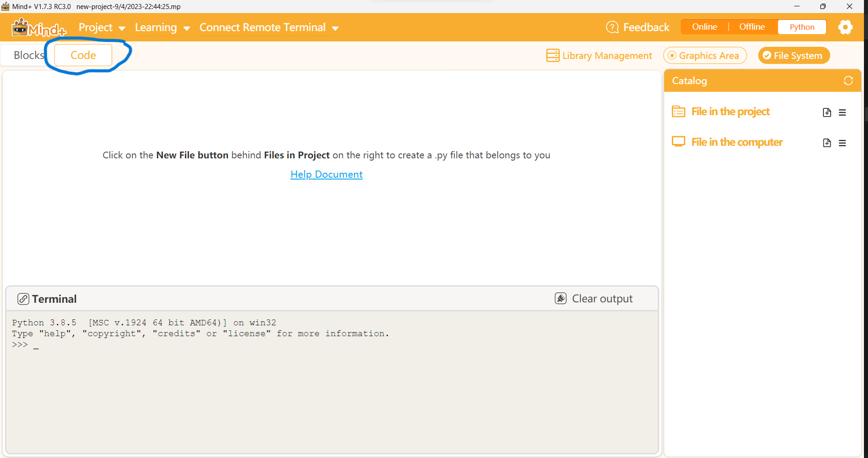
Task: Refresh the Catalog panel
Action: (848, 81)
